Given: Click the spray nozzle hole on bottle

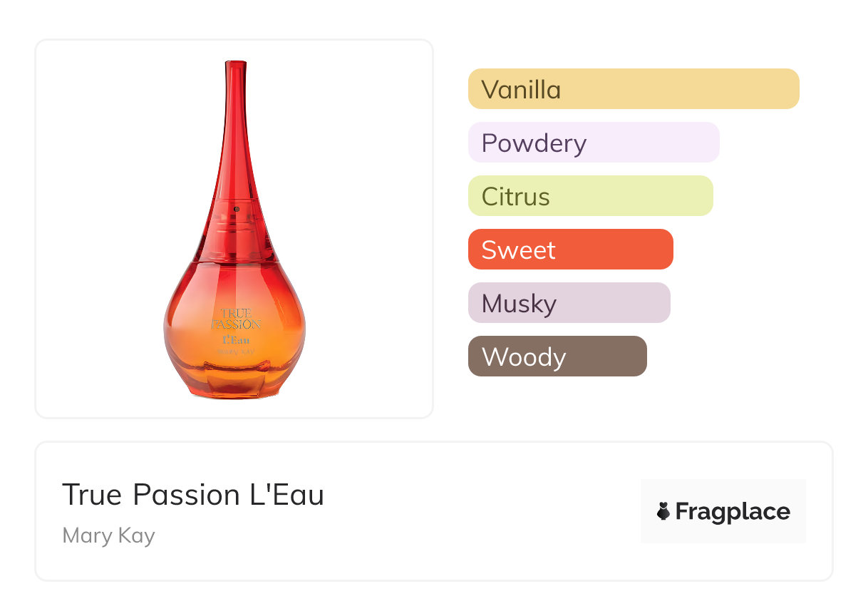Looking at the screenshot, I should click(236, 208).
